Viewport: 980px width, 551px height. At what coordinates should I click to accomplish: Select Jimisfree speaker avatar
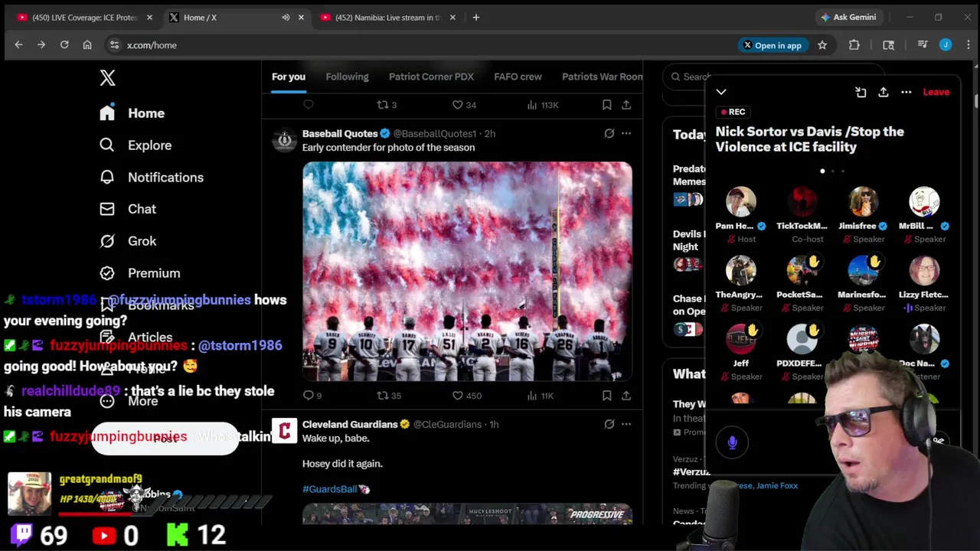(x=863, y=202)
